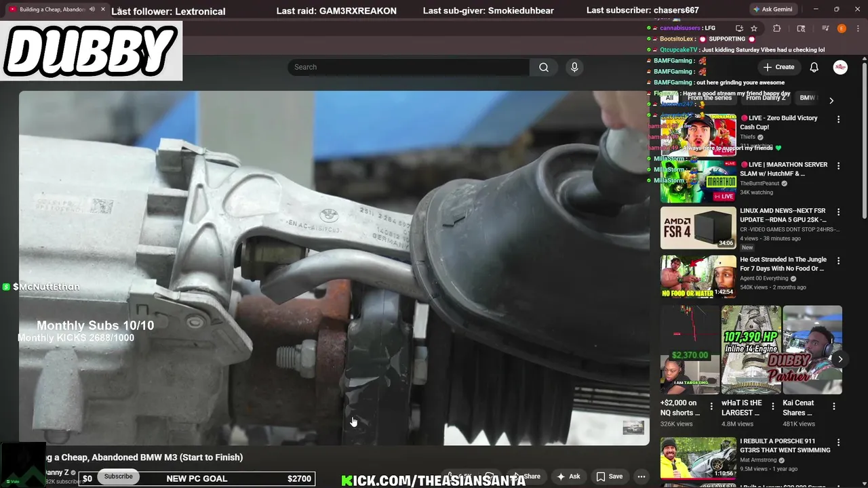This screenshot has width=868, height=488.
Task: Open options for 'Kai Cenat Shares' short
Action: pos(834,407)
